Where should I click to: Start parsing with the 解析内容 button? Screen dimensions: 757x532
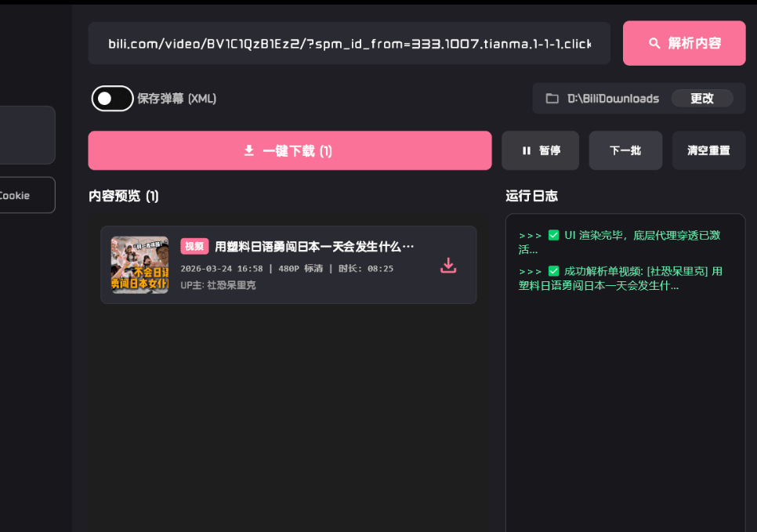[683, 43]
